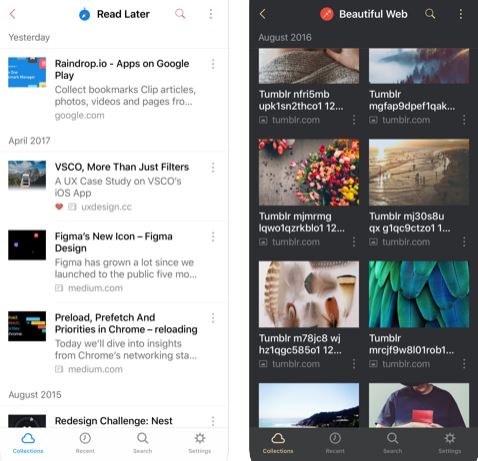Click Preload, Prefetch article thumbnail
The image size is (478, 461).
pos(27,326)
